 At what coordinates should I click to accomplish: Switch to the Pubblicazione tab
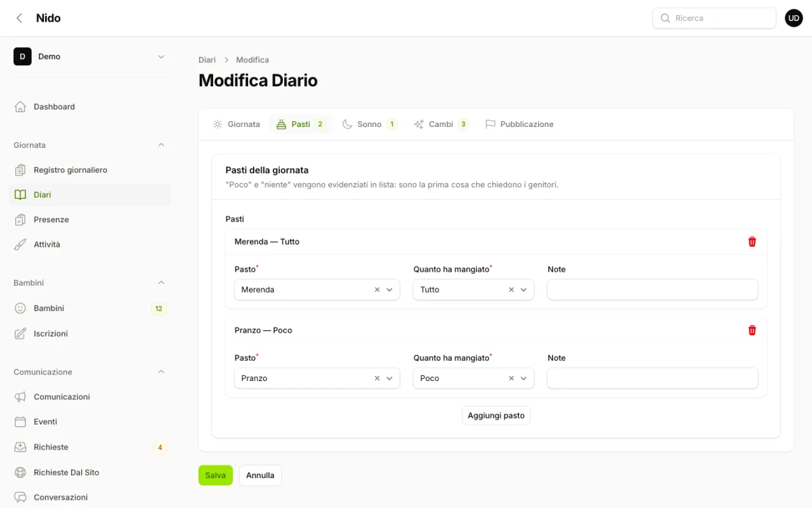[x=520, y=124]
